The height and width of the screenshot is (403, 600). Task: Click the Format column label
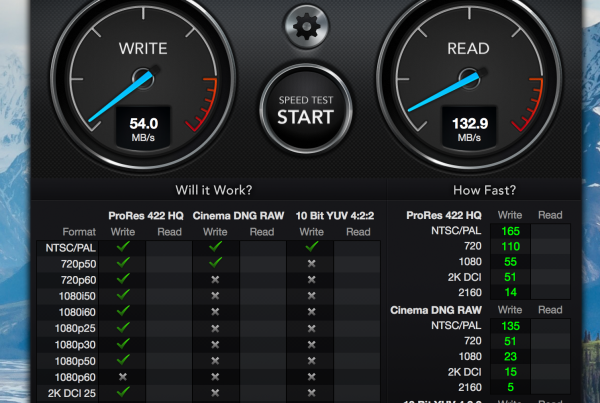pyautogui.click(x=79, y=232)
